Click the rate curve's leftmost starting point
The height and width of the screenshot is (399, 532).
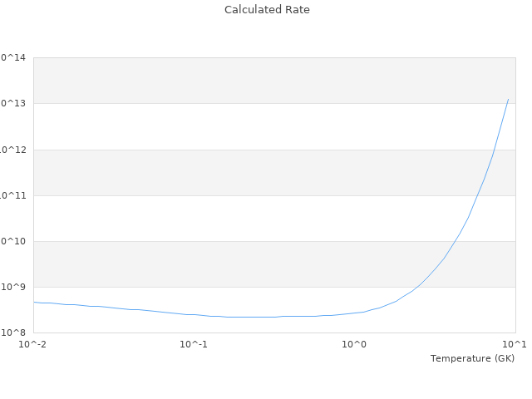[x=34, y=302]
